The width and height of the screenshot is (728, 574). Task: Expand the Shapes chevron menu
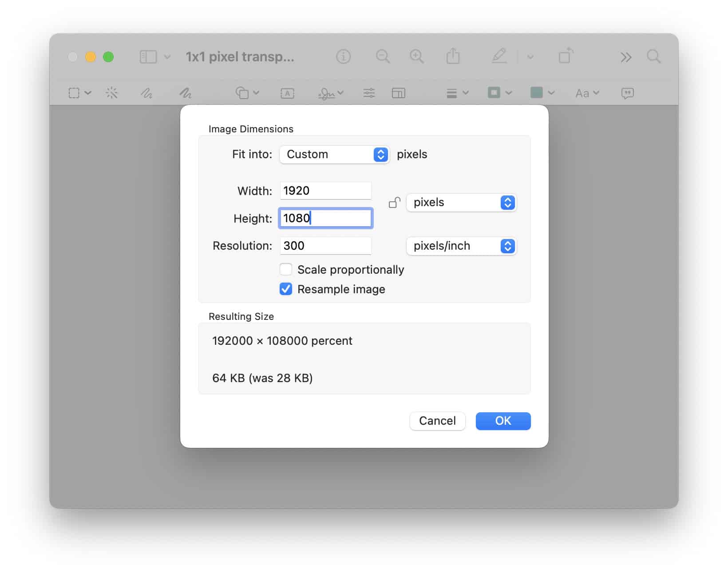click(x=256, y=93)
